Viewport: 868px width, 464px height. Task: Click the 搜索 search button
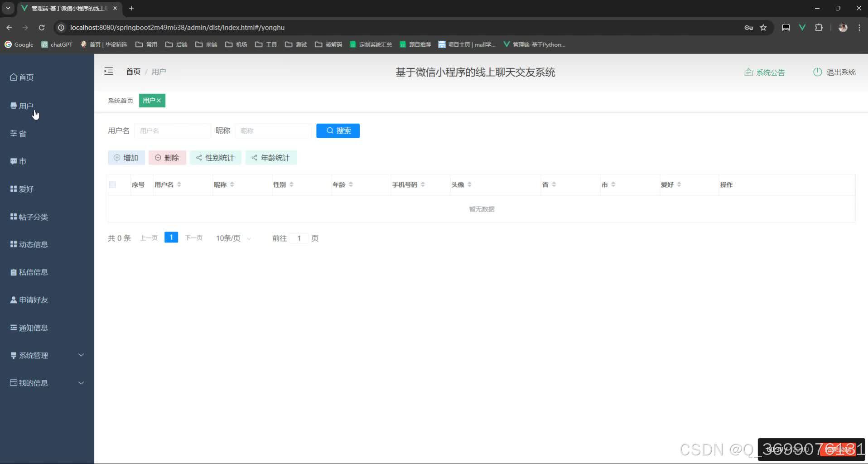[x=338, y=130]
